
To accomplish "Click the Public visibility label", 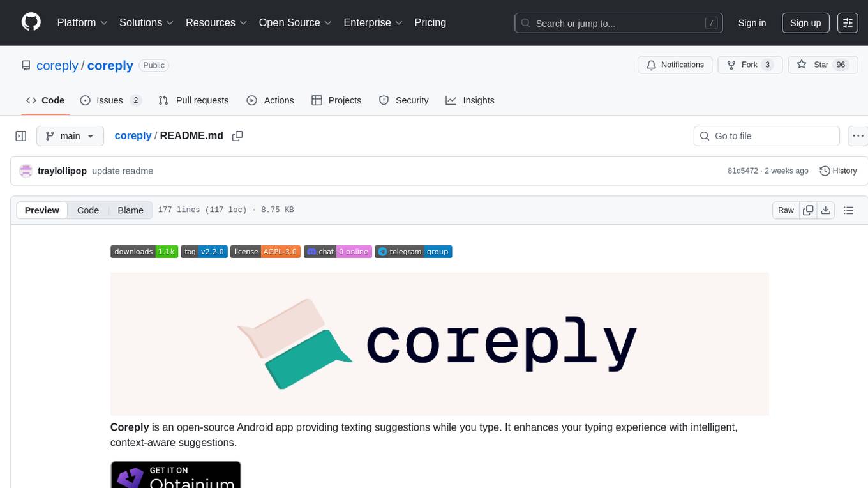I will pyautogui.click(x=154, y=65).
